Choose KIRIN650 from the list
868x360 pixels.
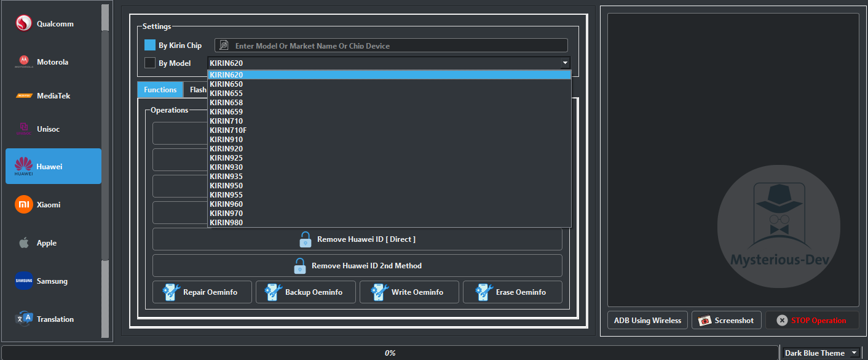tap(389, 84)
